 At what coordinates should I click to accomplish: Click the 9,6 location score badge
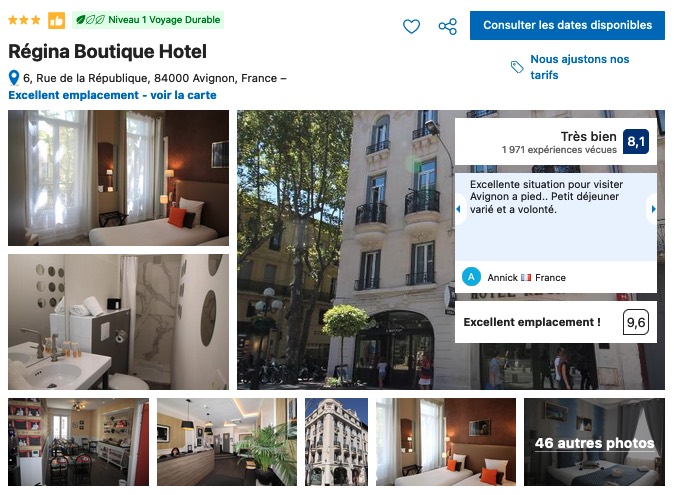[x=636, y=322]
